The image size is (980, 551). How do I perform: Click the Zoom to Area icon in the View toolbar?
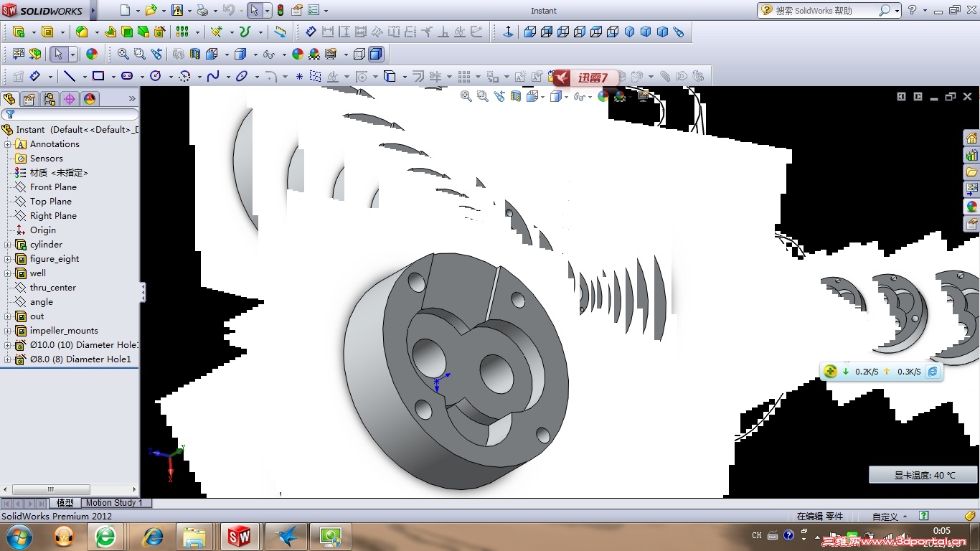pyautogui.click(x=140, y=54)
